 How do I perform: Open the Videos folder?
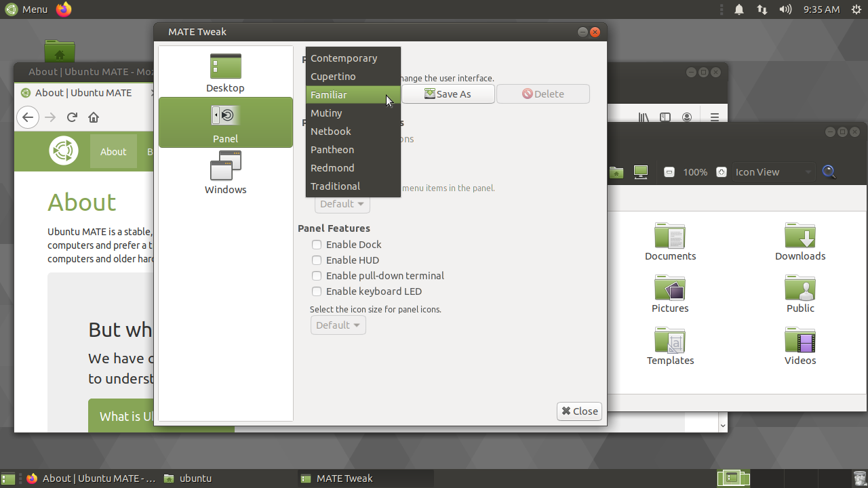(800, 346)
